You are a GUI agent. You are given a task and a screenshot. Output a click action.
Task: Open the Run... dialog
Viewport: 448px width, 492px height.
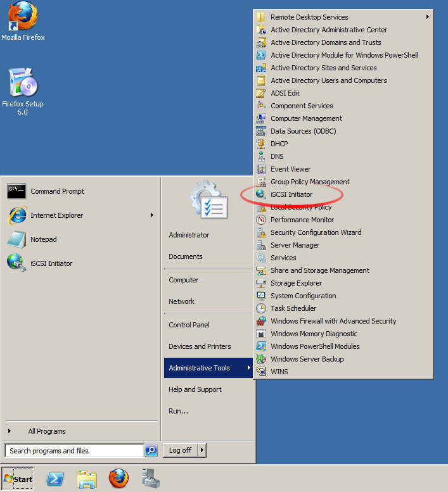point(178,411)
